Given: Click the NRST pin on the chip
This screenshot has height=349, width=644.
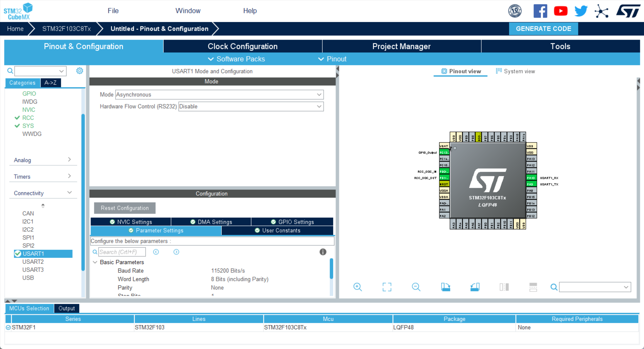Looking at the screenshot, I should point(444,184).
